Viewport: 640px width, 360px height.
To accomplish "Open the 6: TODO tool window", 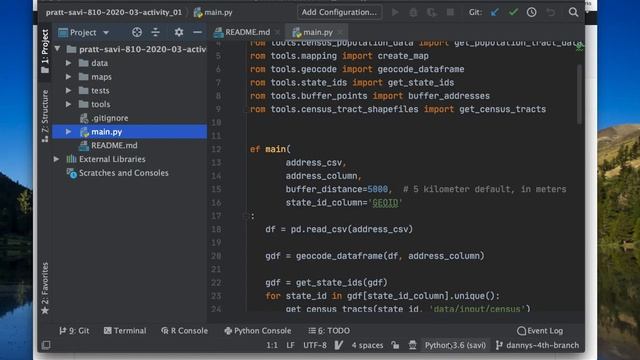I will (x=329, y=331).
